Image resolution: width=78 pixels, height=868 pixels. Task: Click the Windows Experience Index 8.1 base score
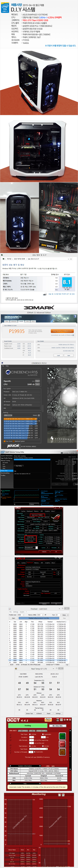(67, 282)
